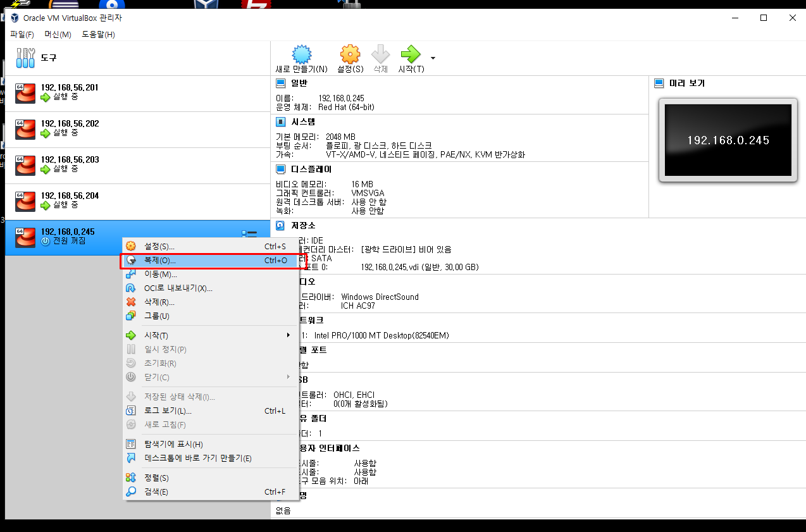
Task: Click the "없음" description text
Action: click(283, 510)
